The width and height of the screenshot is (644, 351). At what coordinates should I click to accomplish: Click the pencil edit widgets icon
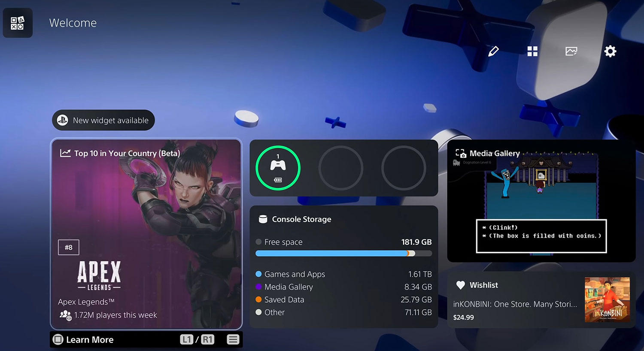493,51
